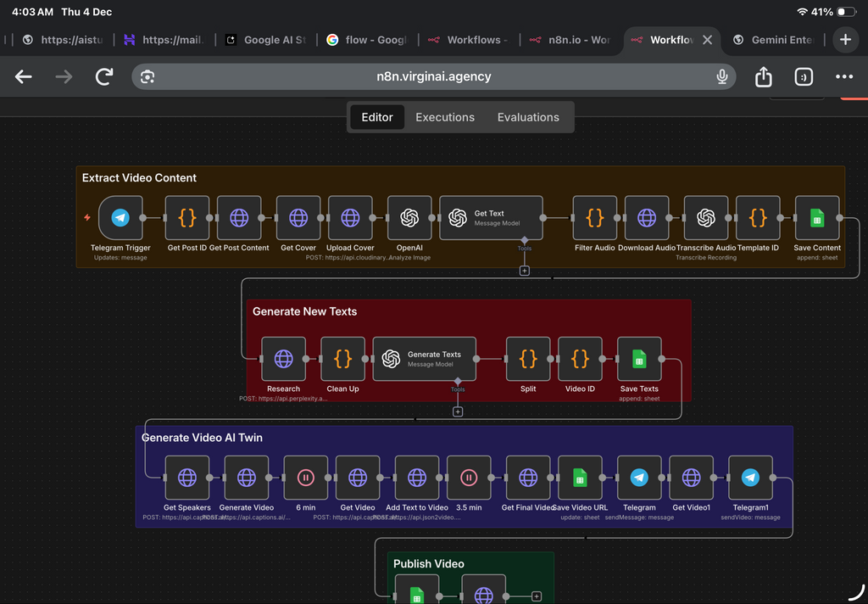
Task: Open the browser overflow menu
Action: [844, 76]
